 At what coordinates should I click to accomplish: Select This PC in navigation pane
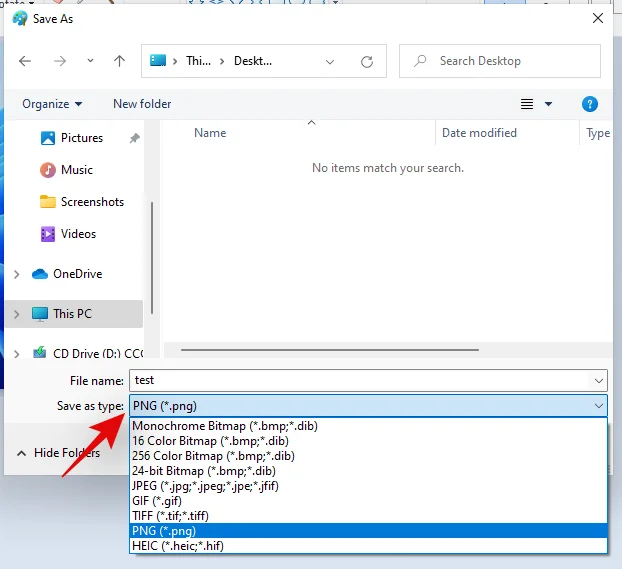[x=72, y=314]
